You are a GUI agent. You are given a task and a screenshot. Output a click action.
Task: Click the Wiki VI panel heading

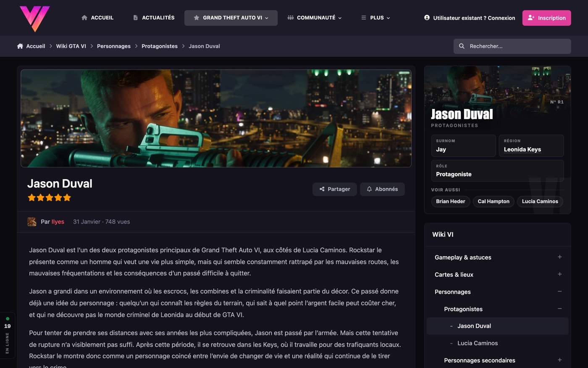tap(443, 235)
